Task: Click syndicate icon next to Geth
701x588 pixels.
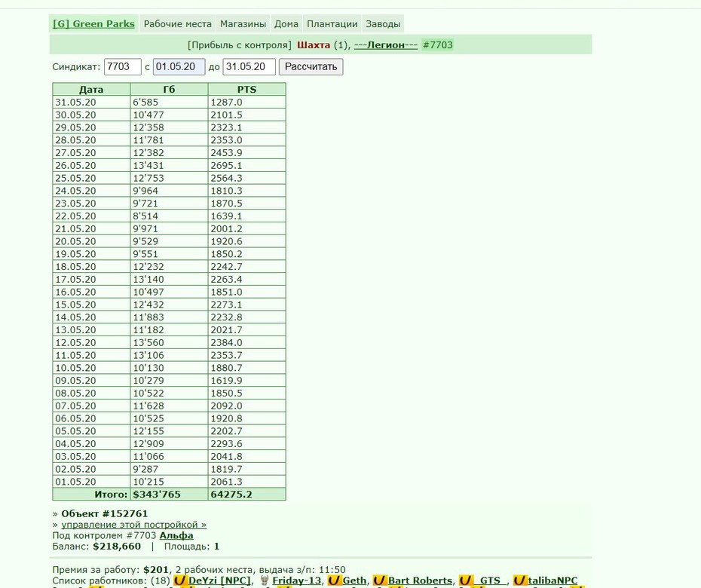Action: point(335,580)
